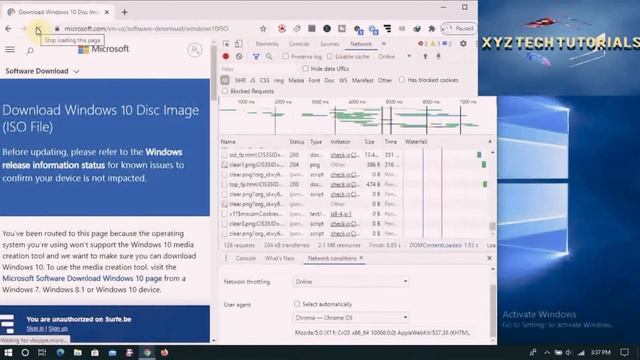Import HAR file with the up arrow
The image size is (640, 360).
[425, 56]
